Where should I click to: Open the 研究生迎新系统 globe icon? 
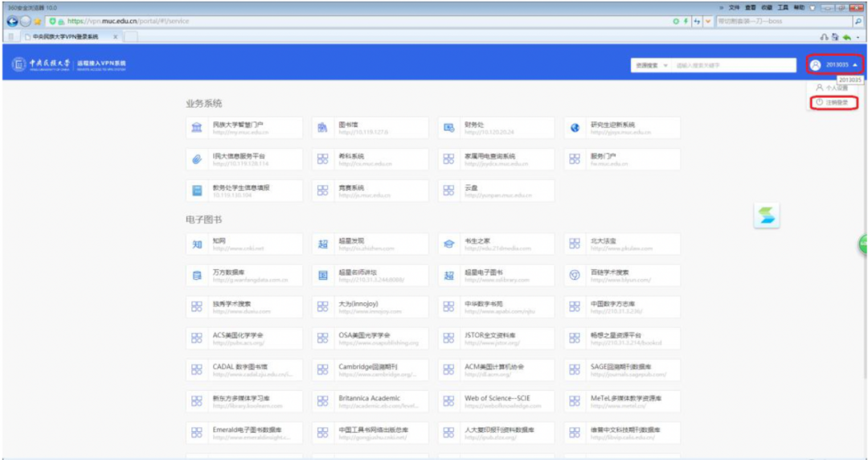(575, 128)
